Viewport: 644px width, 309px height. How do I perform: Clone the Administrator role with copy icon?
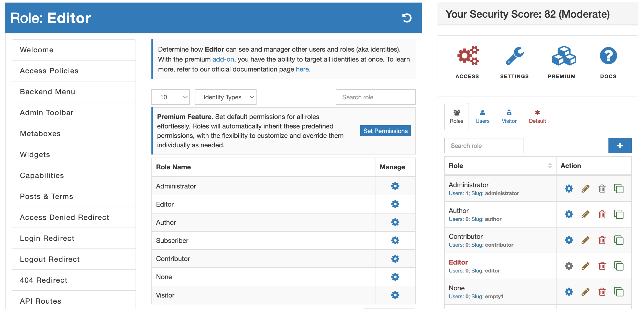618,188
